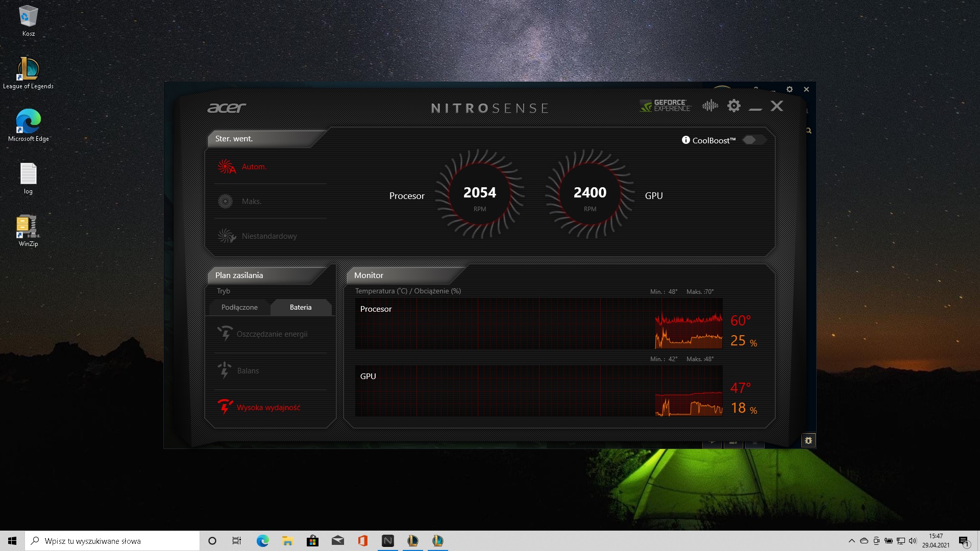Click the Plan zasilania panel header
The image size is (980, 551).
click(x=239, y=275)
